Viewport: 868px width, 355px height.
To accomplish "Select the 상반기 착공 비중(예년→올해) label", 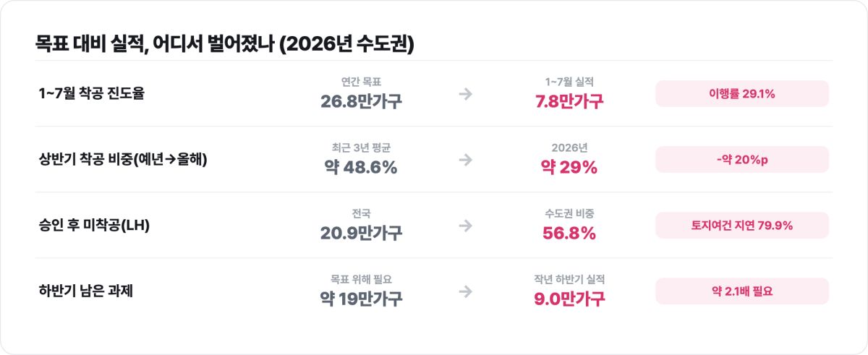I will click(124, 160).
